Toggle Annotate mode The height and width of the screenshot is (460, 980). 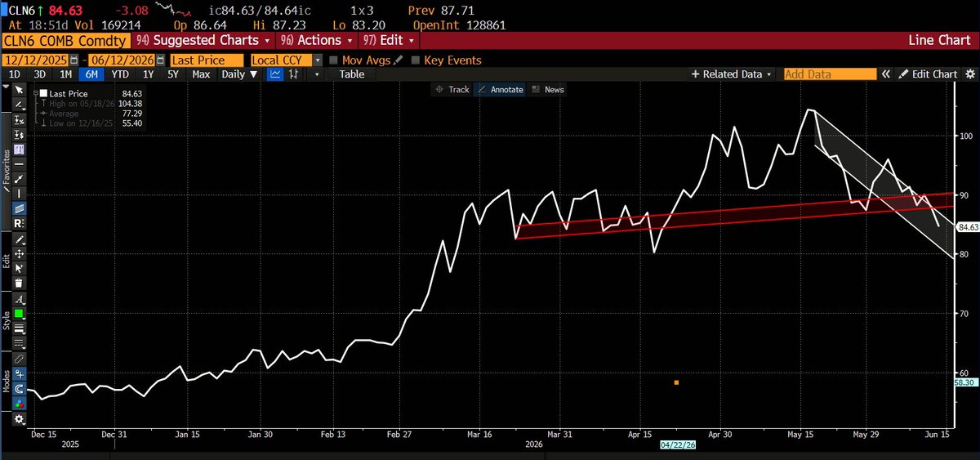point(500,89)
